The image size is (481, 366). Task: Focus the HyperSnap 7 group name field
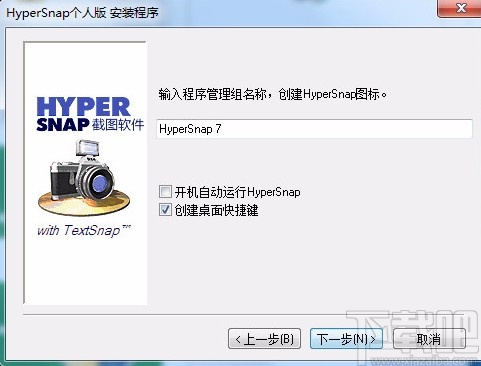pyautogui.click(x=314, y=129)
